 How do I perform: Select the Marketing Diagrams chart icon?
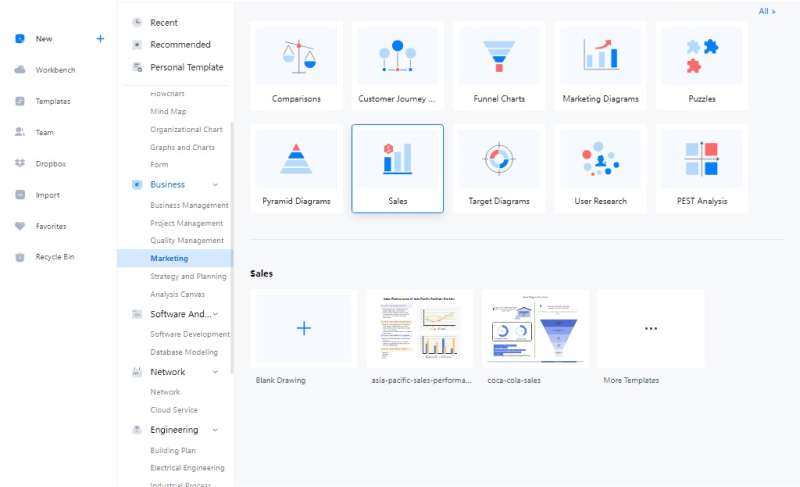601,54
